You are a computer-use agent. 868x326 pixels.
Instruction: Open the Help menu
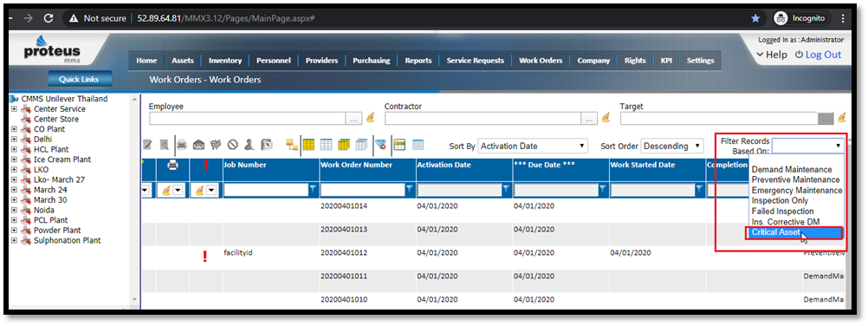772,55
